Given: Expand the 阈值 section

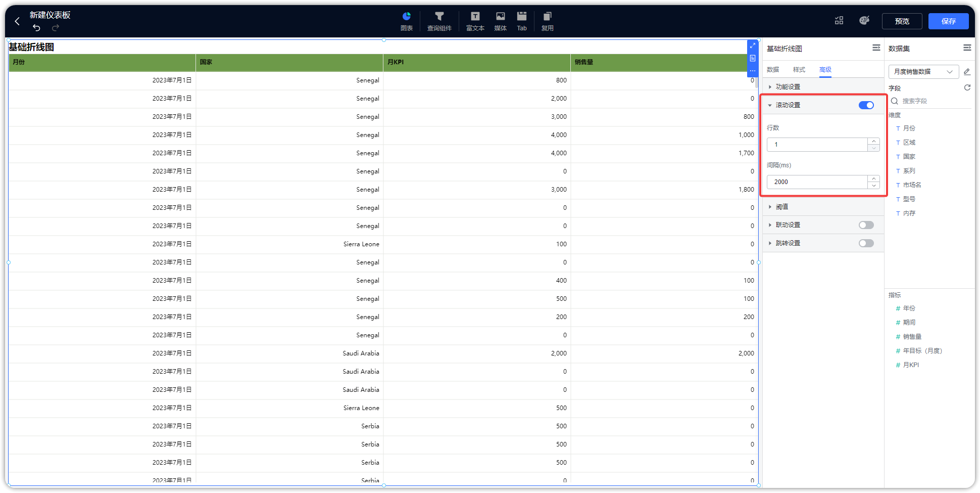Looking at the screenshot, I should point(823,207).
